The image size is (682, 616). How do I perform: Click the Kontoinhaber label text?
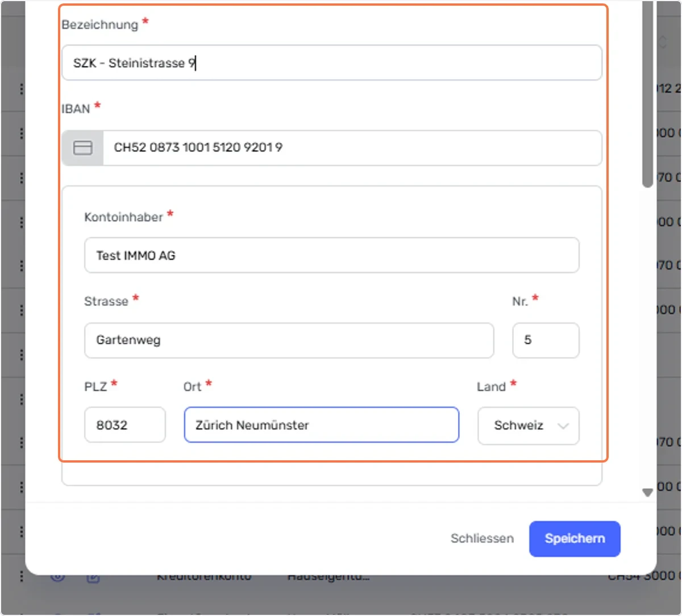124,217
